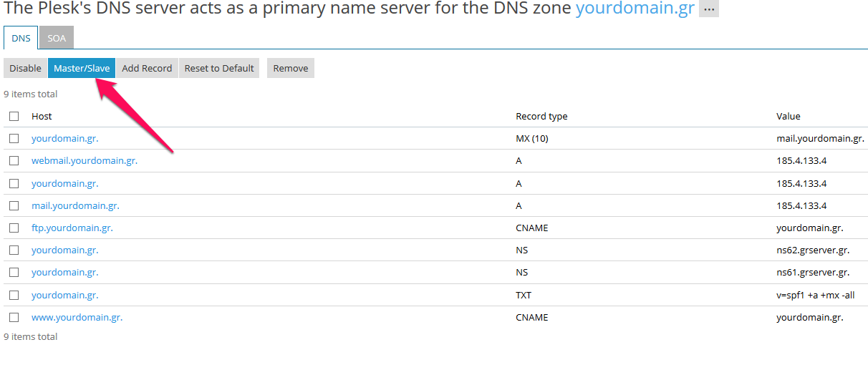The width and height of the screenshot is (868, 380).
Task: Click the Remove button
Action: point(291,68)
